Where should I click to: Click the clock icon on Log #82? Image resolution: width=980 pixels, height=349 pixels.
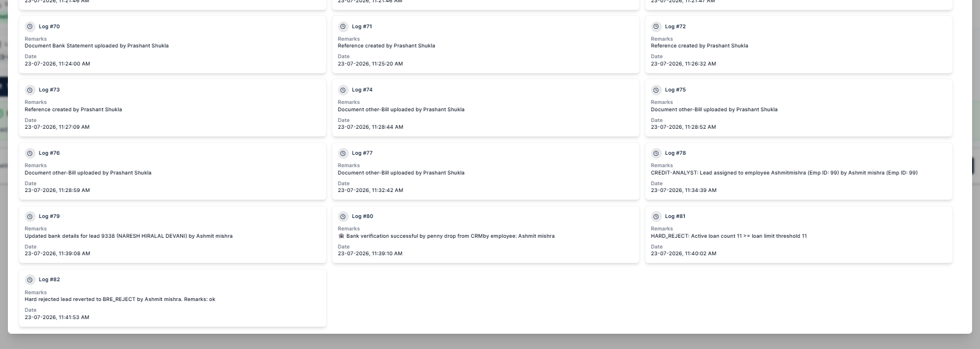[x=30, y=280]
